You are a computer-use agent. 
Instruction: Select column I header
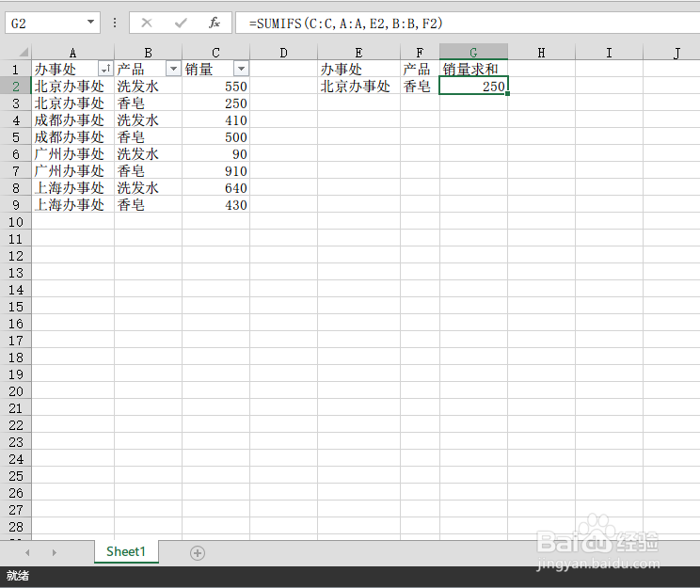pyautogui.click(x=609, y=53)
